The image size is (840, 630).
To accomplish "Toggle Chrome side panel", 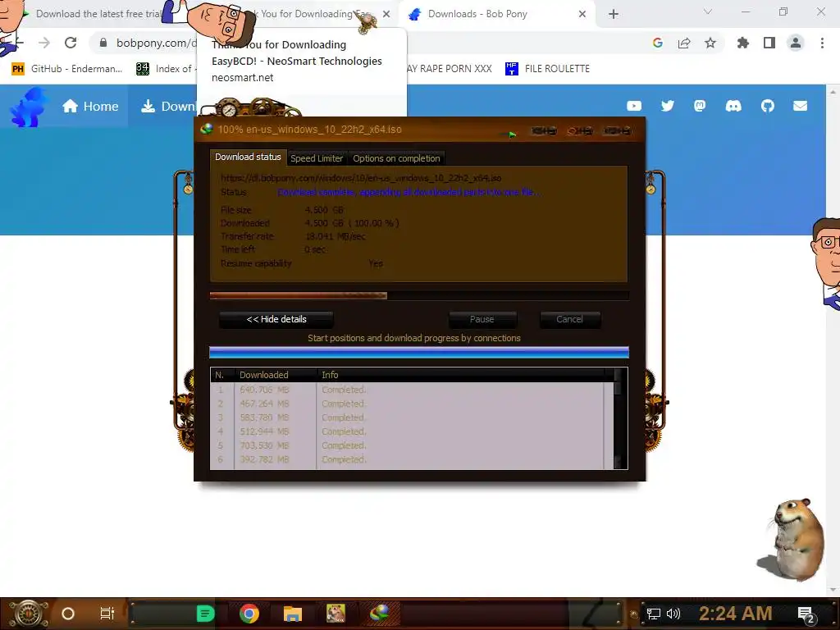I will click(769, 43).
